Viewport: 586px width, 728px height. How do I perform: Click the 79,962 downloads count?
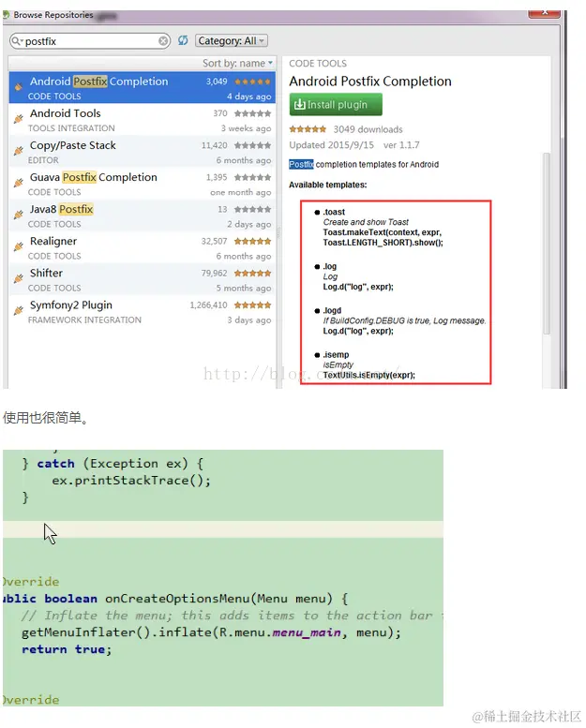(214, 273)
